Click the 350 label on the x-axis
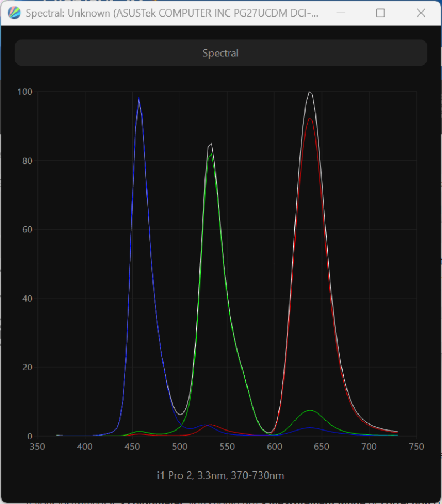 point(38,447)
